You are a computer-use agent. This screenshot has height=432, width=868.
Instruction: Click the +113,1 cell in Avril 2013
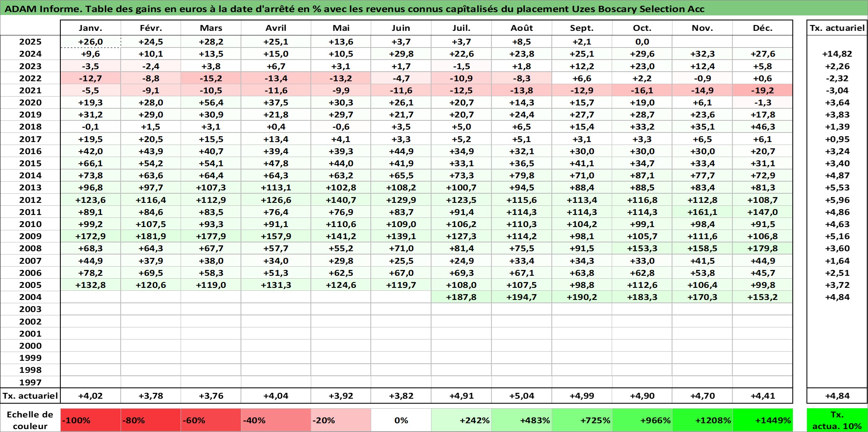pyautogui.click(x=276, y=187)
